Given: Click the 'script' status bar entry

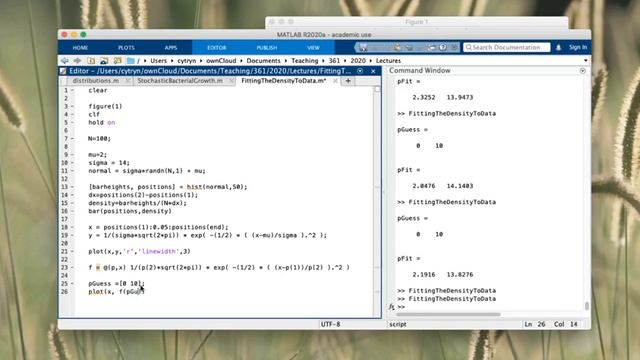Looking at the screenshot, I should 398,324.
